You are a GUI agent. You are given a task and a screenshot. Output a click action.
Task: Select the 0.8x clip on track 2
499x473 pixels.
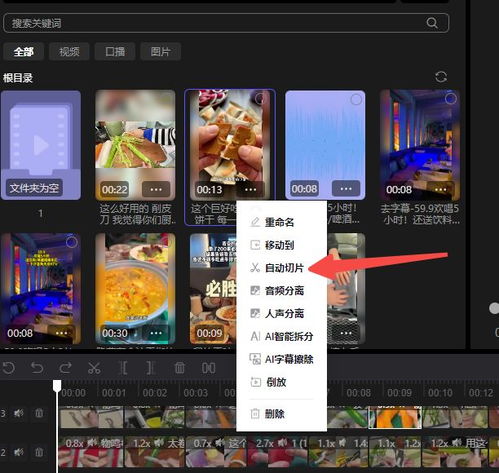[91, 452]
